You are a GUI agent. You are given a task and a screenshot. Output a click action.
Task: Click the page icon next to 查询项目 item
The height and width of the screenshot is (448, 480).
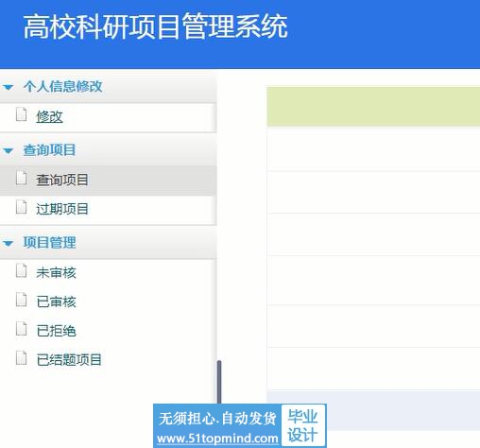coord(21,178)
